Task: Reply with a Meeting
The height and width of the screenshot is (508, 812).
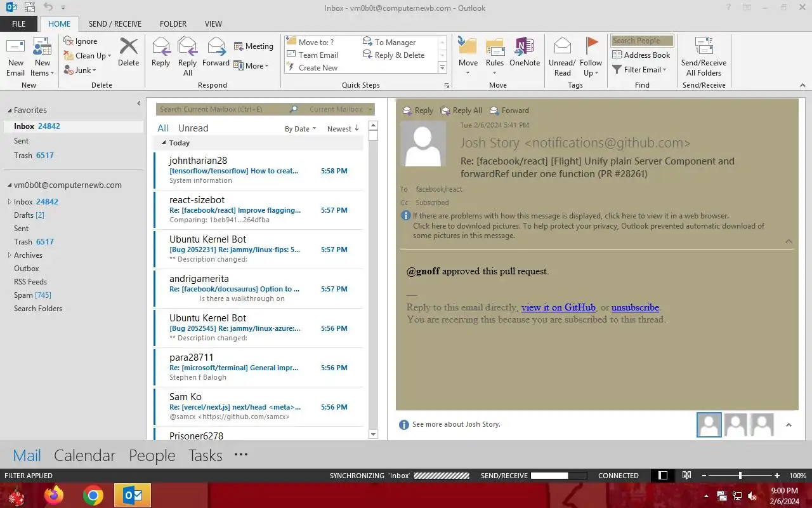Action: pos(253,46)
